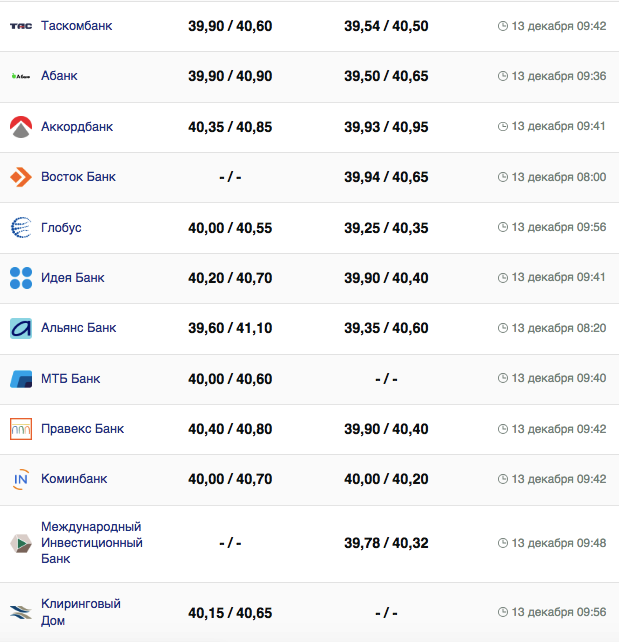Open the Идея Банк link
Screen dimensions: 619x642
72,278
